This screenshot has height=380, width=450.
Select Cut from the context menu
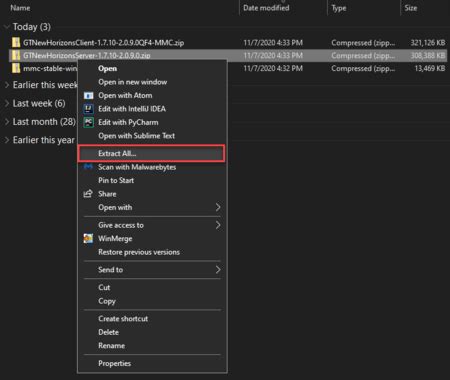[104, 287]
